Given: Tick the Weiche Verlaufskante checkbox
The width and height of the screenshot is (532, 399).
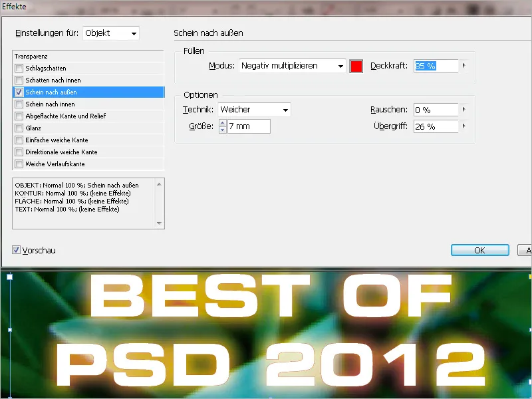Looking at the screenshot, I should coord(19,164).
